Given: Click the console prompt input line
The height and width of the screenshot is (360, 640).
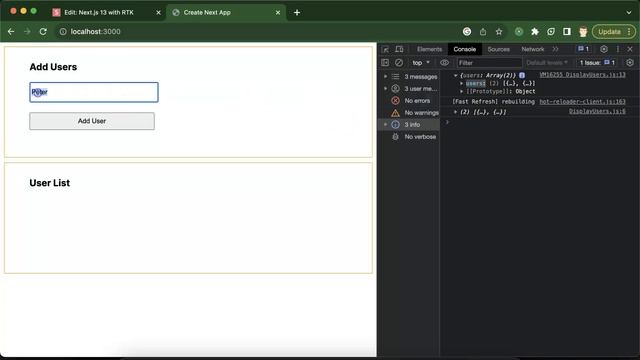Looking at the screenshot, I should 541,122.
